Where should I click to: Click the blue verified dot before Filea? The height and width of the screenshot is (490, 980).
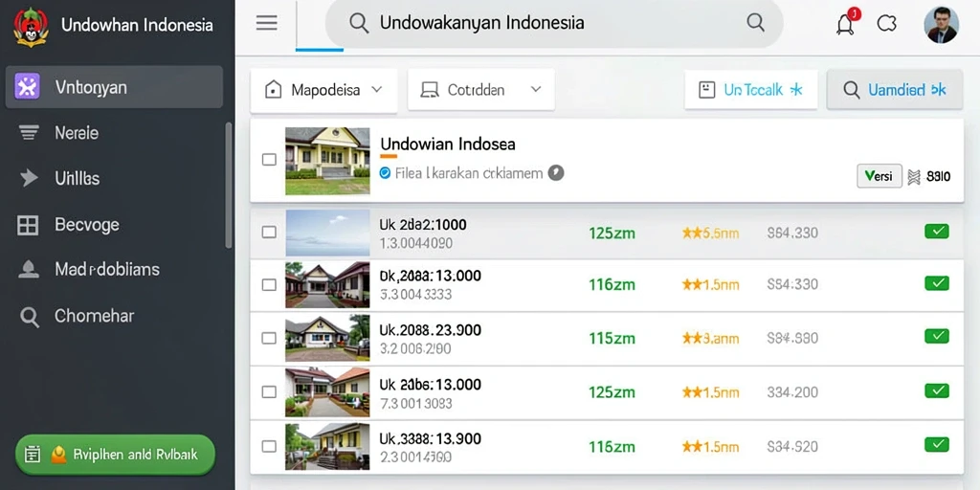[x=385, y=173]
